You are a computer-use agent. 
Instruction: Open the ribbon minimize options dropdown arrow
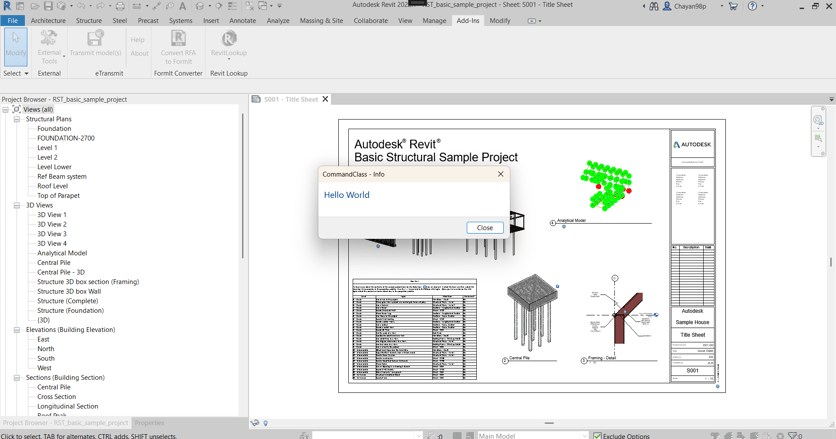(540, 21)
